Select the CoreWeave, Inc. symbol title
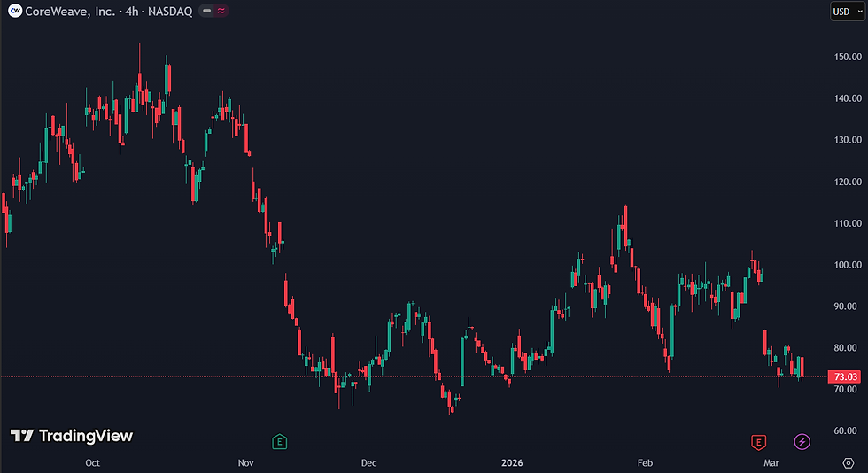868x473 pixels. (70, 12)
